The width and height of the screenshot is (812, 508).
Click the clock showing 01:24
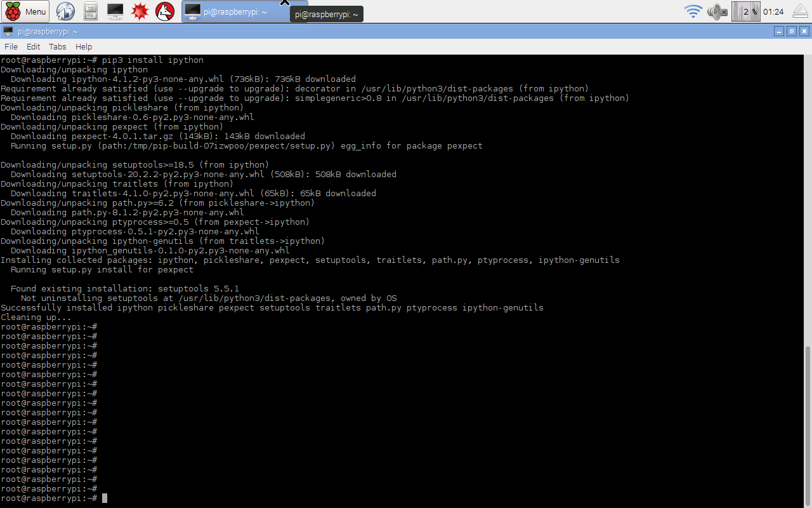click(x=773, y=11)
